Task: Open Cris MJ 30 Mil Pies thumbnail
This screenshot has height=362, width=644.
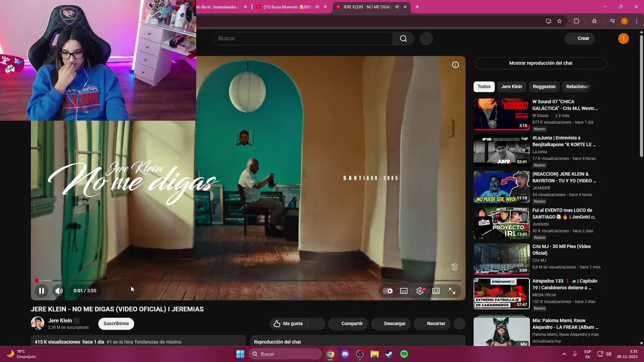Action: click(502, 259)
